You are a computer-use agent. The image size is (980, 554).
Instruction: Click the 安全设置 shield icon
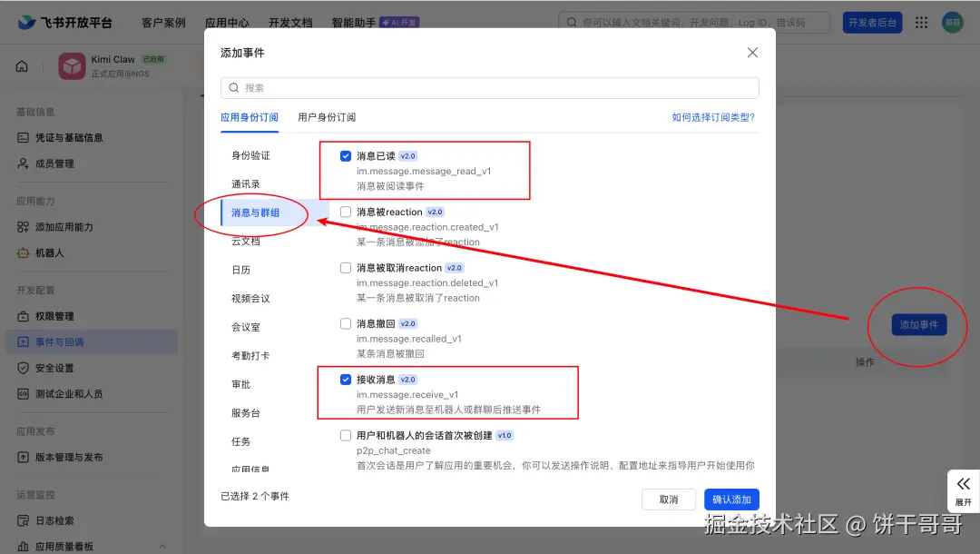(23, 368)
